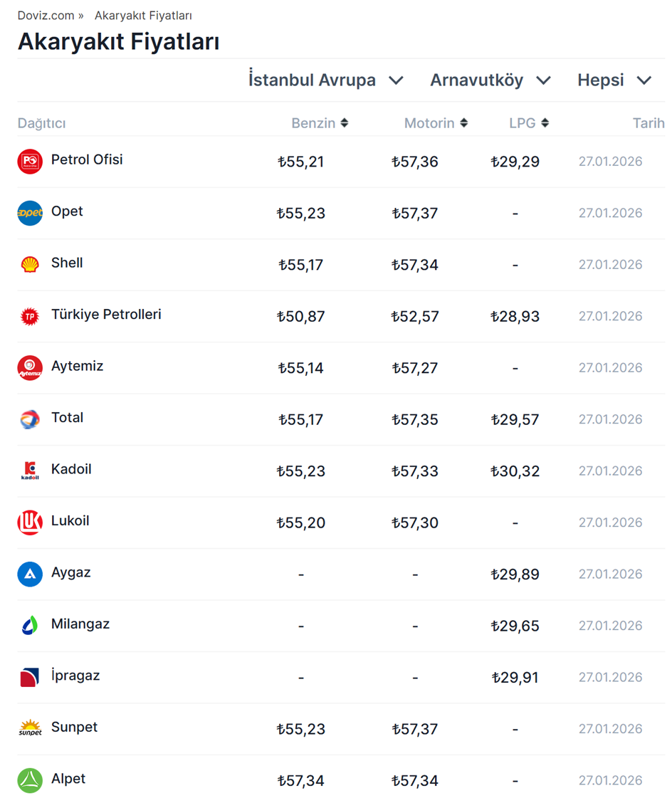The height and width of the screenshot is (798, 672).
Task: Click the Milangaz distributor name
Action: [x=80, y=624]
